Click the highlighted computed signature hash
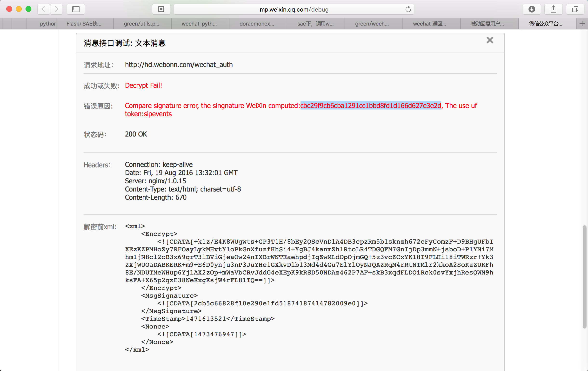Screen dimensions: 588x371 [370, 106]
